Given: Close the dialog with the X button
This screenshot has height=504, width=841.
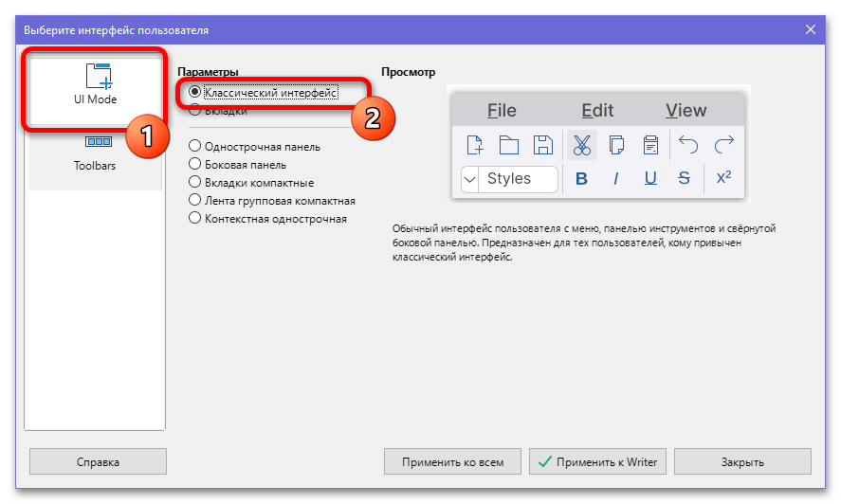Looking at the screenshot, I should [x=811, y=29].
